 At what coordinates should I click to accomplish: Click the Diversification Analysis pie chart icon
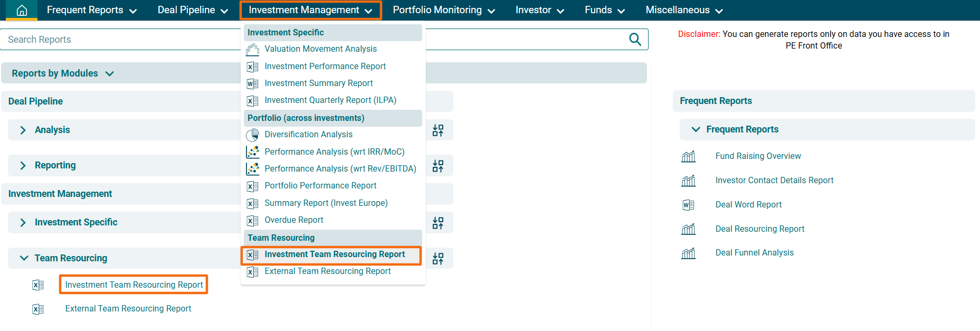[x=253, y=135]
